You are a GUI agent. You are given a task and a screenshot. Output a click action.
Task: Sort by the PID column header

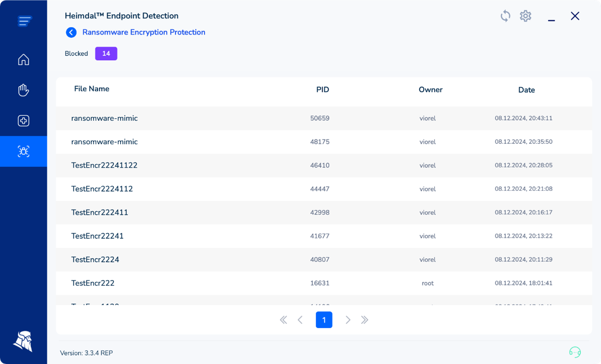[323, 90]
